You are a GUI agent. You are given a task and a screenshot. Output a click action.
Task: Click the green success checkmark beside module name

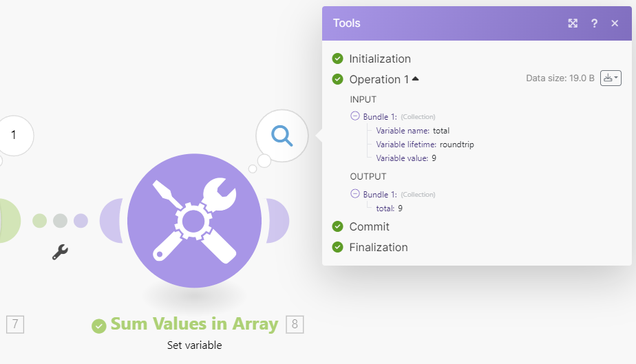click(99, 325)
